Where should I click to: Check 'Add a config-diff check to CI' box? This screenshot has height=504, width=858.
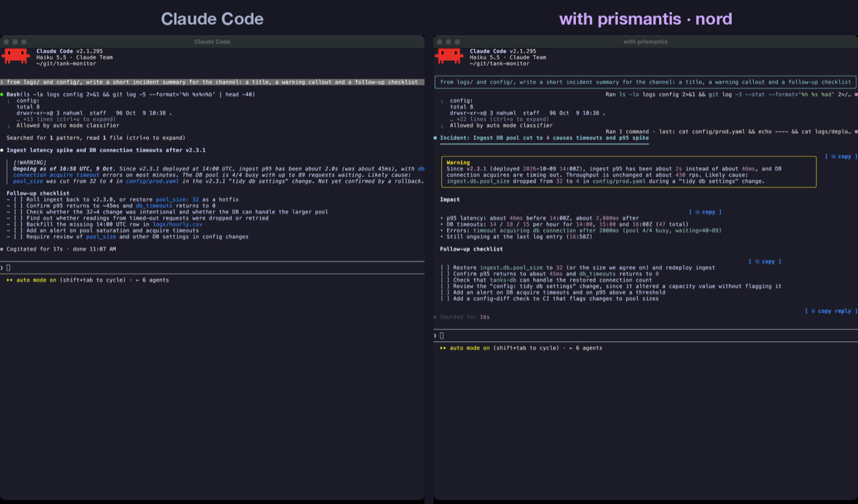(x=445, y=298)
